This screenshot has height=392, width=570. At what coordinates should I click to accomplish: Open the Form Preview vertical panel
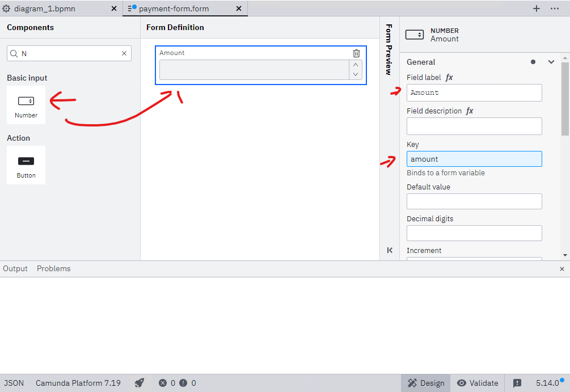(389, 49)
